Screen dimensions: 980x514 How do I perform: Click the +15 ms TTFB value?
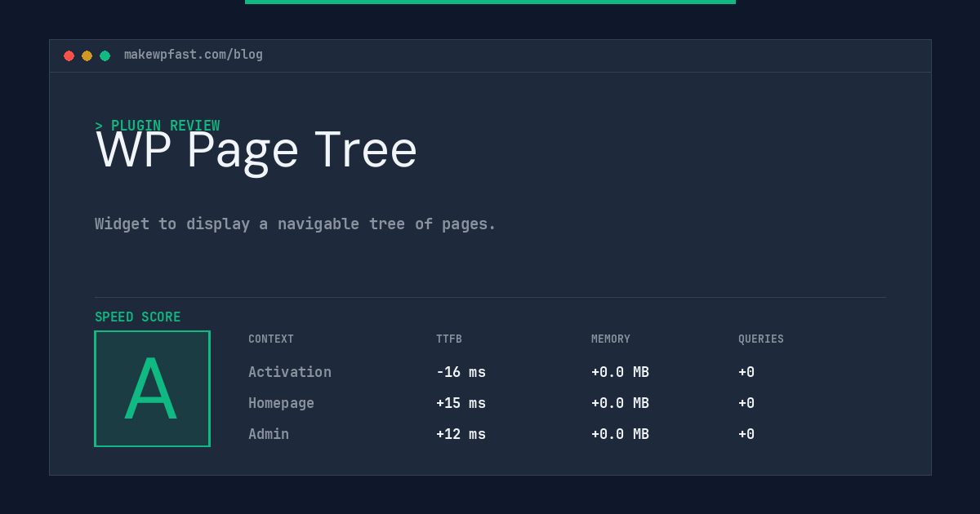[461, 403]
